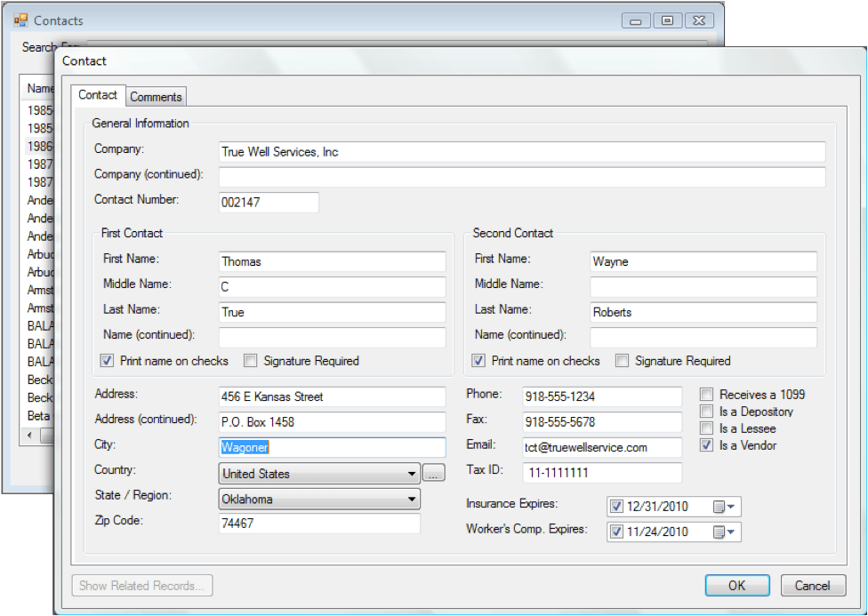Open the State / Region dropdown
The image size is (868, 616).
tap(411, 500)
